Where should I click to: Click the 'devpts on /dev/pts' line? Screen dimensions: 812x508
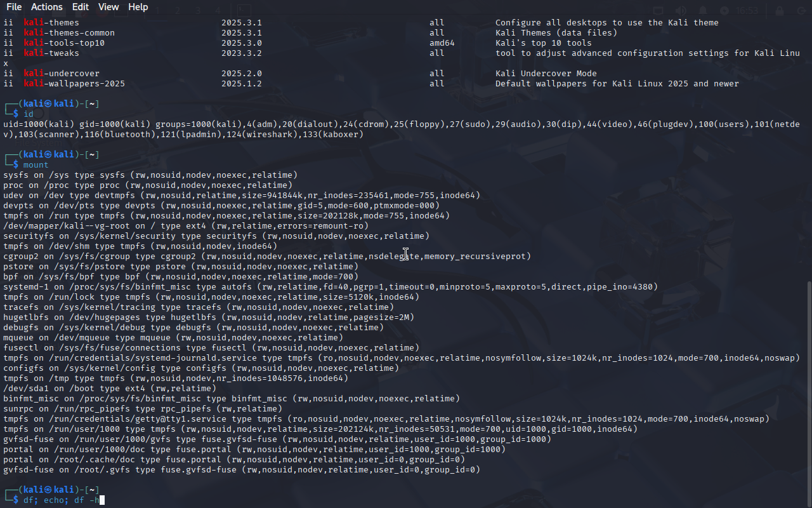pyautogui.click(x=221, y=206)
